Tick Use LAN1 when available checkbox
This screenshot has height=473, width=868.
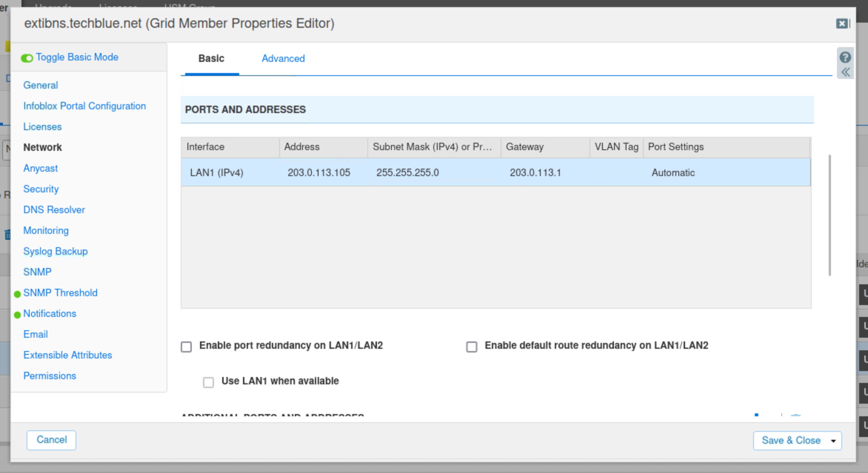[x=208, y=382]
